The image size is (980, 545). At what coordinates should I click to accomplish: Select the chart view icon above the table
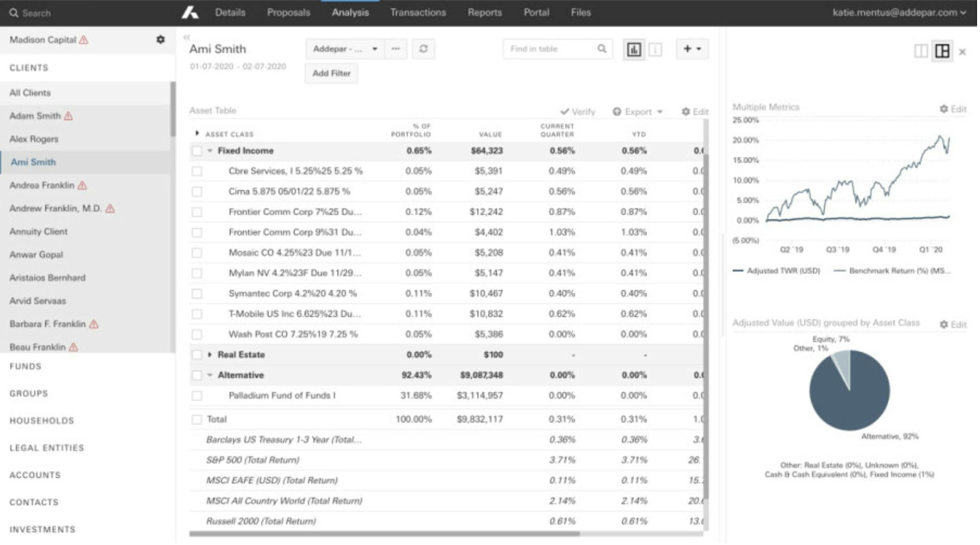[633, 49]
